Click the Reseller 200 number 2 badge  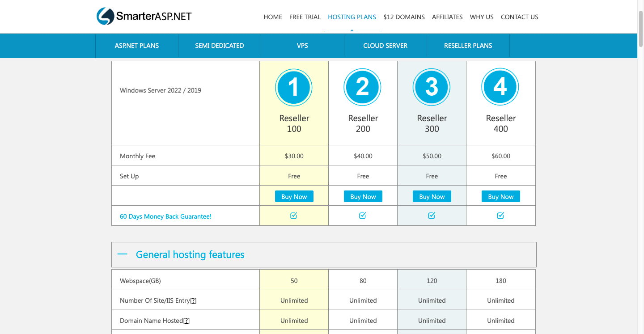363,87
